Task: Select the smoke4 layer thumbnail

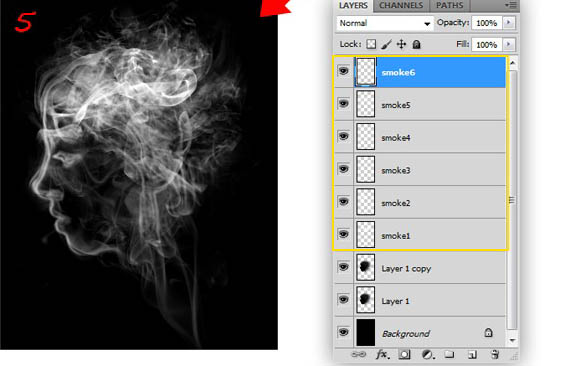Action: pyautogui.click(x=366, y=137)
